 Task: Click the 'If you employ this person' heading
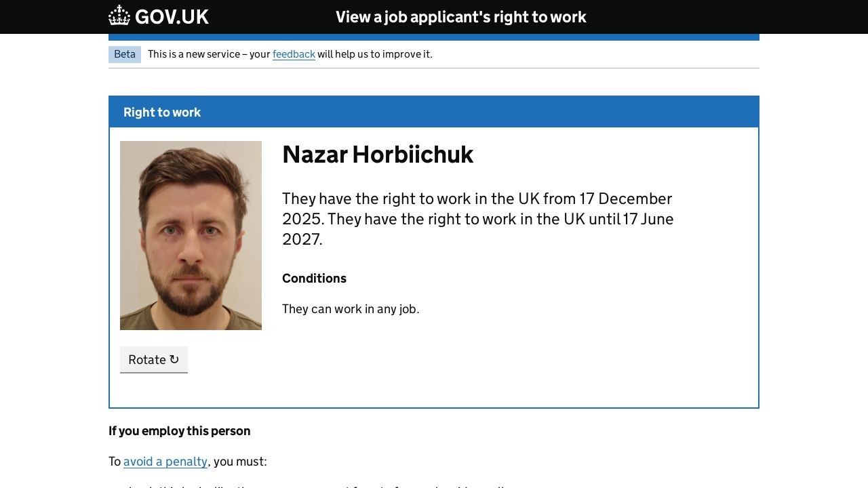pyautogui.click(x=180, y=431)
